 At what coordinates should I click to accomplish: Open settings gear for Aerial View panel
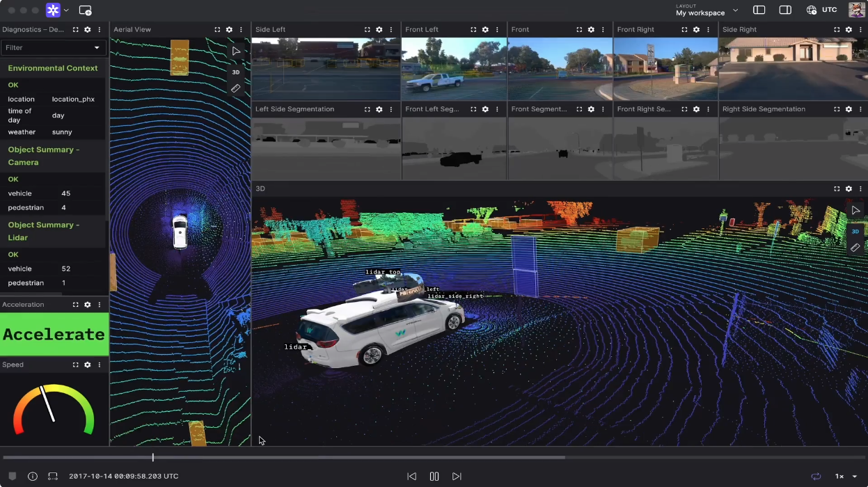pos(229,30)
